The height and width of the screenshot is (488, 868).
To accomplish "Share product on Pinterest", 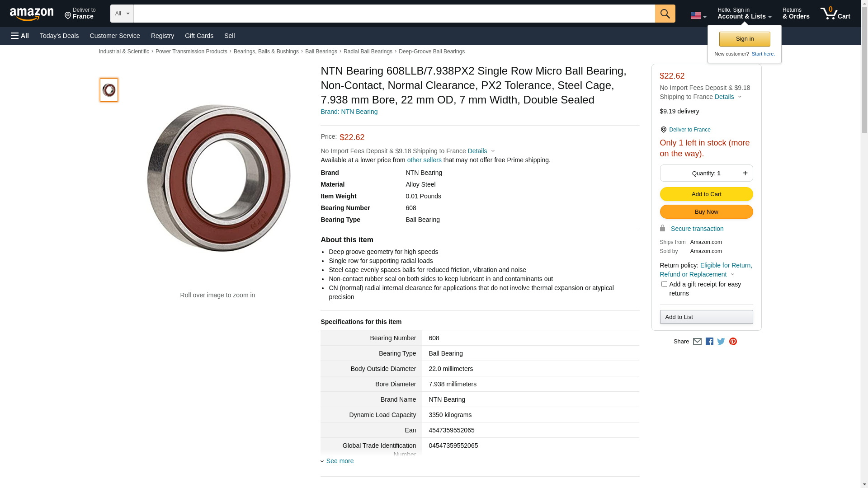I will point(733,342).
